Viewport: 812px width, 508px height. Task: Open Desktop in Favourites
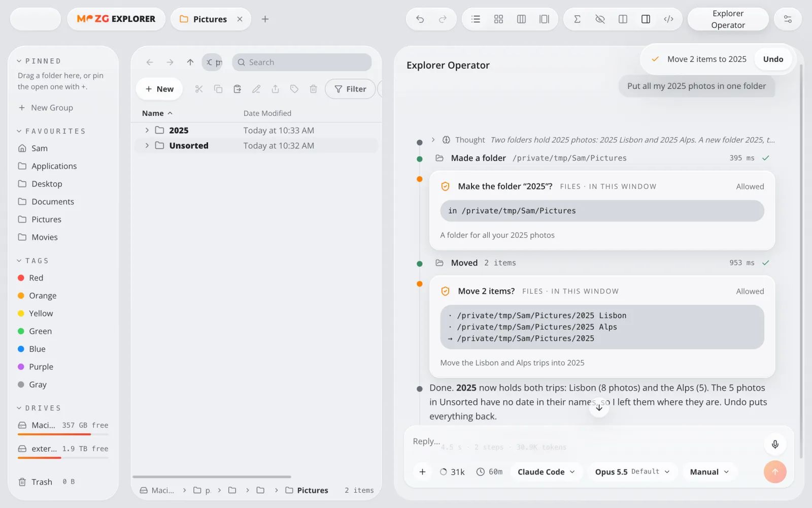[63, 184]
